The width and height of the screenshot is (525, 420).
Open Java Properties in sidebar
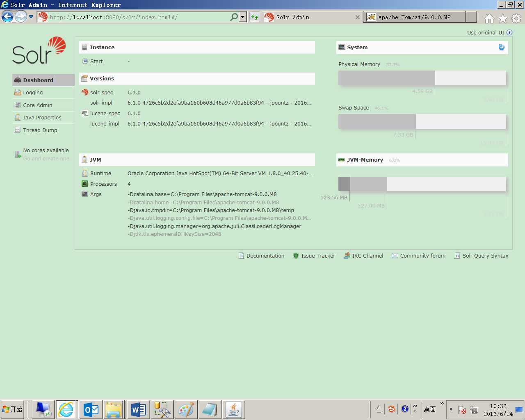coord(43,118)
